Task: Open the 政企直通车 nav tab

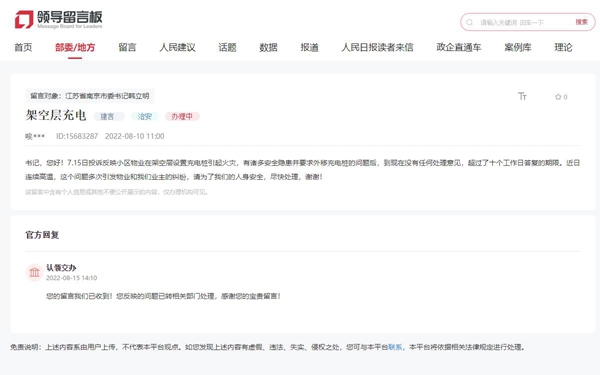Action: (459, 47)
